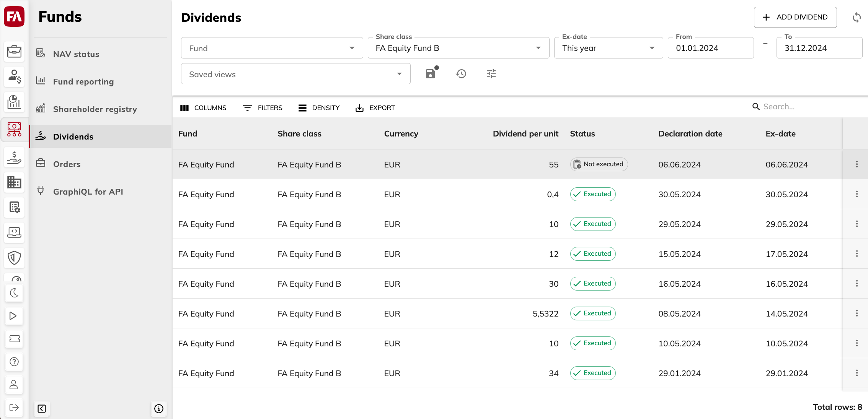868x419 pixels.
Task: Open the FILTERS panel
Action: click(263, 108)
